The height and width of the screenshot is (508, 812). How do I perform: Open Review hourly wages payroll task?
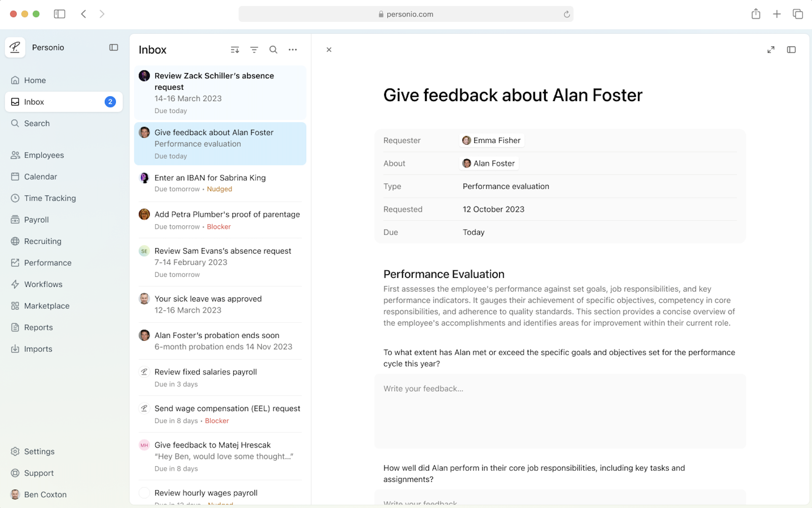coord(220,494)
